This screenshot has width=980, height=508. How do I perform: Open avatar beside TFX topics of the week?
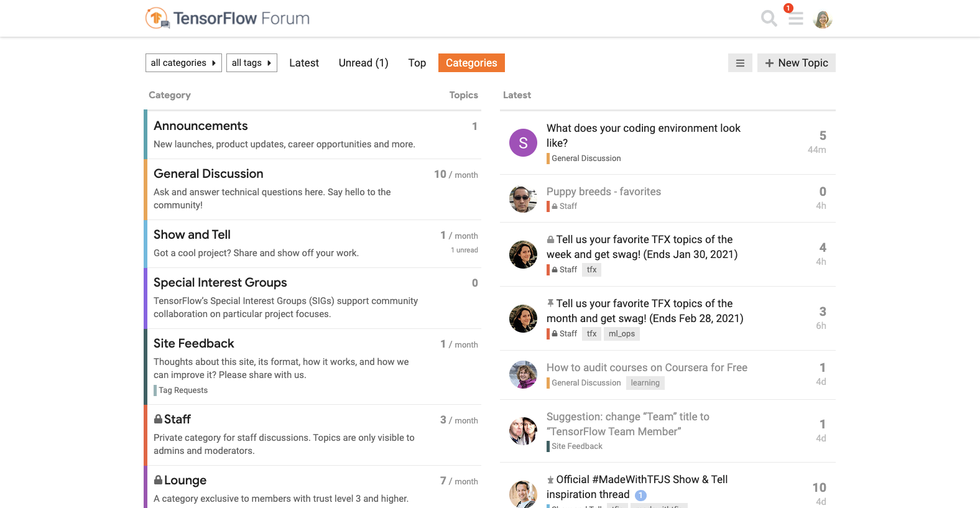[x=523, y=255]
